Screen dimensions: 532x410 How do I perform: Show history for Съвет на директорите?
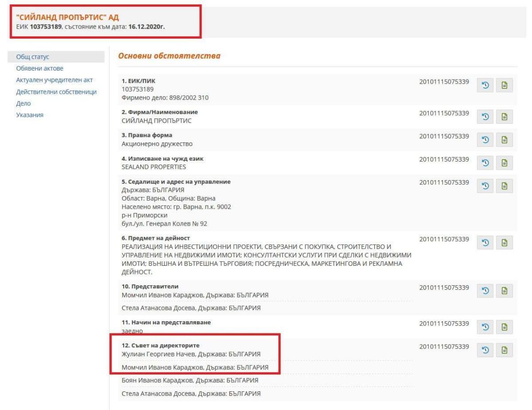(x=484, y=349)
